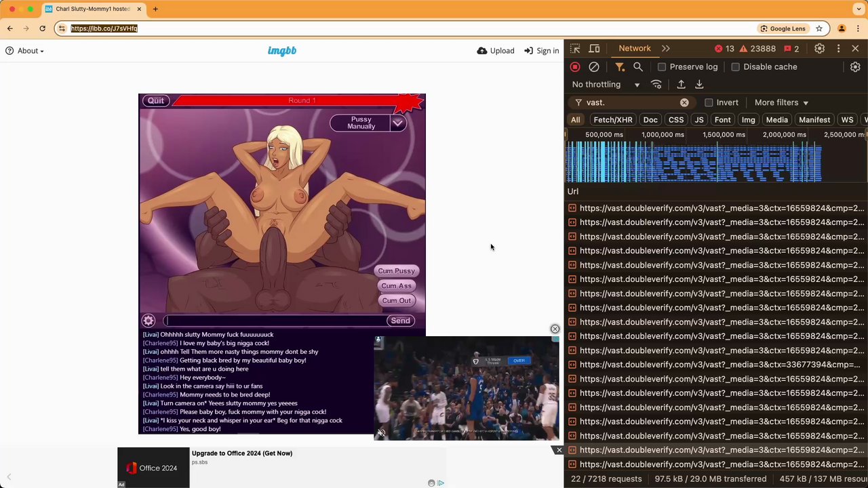Filter requests by Doc
Screen dimensions: 868x488
coord(650,120)
